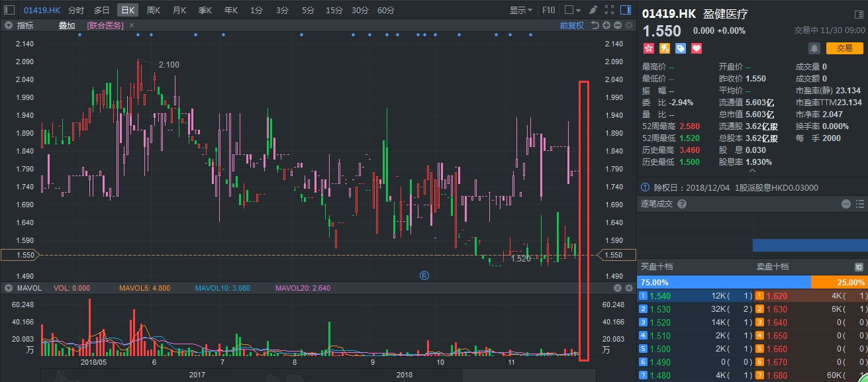The height and width of the screenshot is (382, 868).
Task: Open the layout square dropdown
Action: [x=573, y=11]
